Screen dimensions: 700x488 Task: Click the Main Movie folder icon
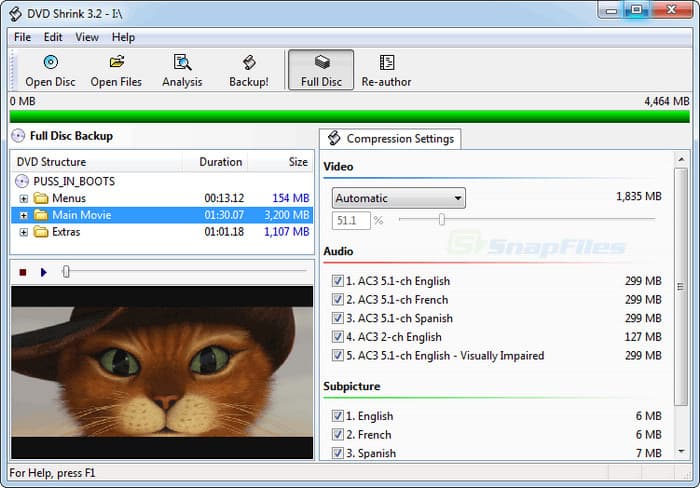pyautogui.click(x=41, y=215)
